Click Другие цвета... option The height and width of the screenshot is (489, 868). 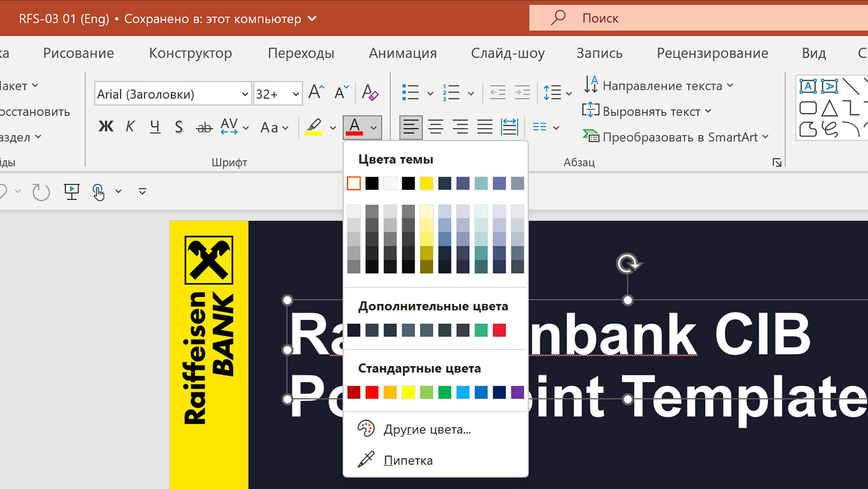point(427,429)
